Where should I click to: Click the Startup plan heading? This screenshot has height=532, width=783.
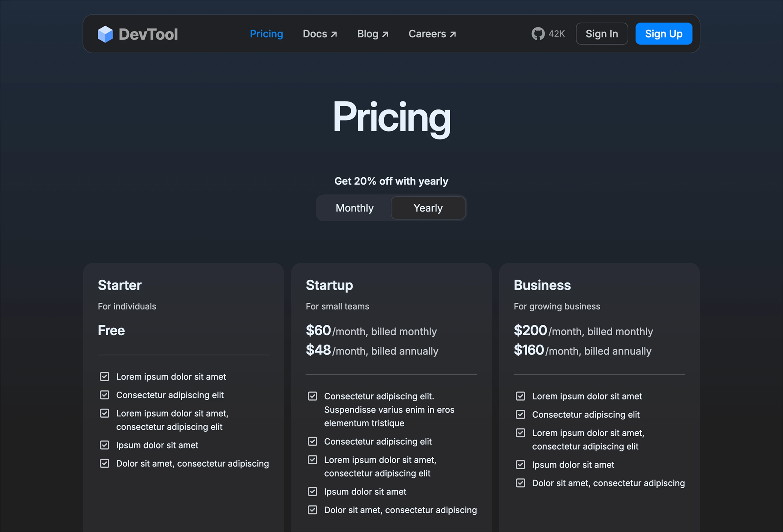tap(329, 285)
